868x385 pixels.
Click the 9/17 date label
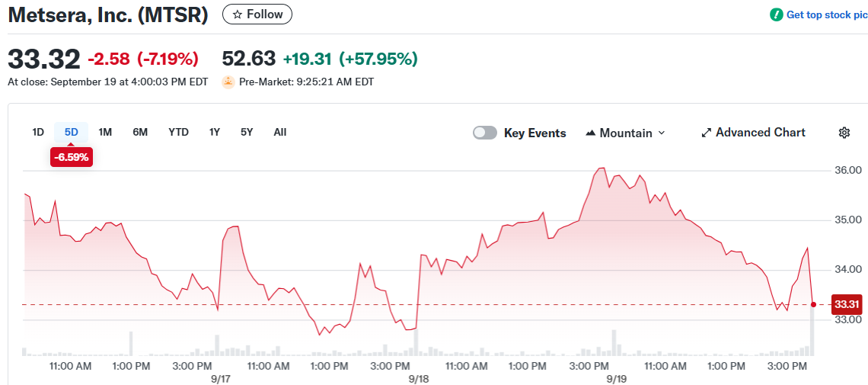pos(221,379)
